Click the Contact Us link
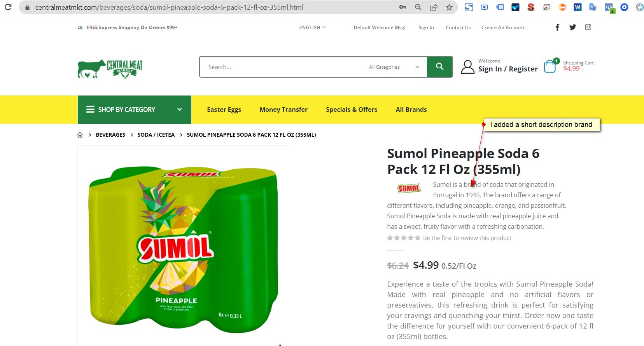Viewport: 644px width, 346px height. (458, 28)
